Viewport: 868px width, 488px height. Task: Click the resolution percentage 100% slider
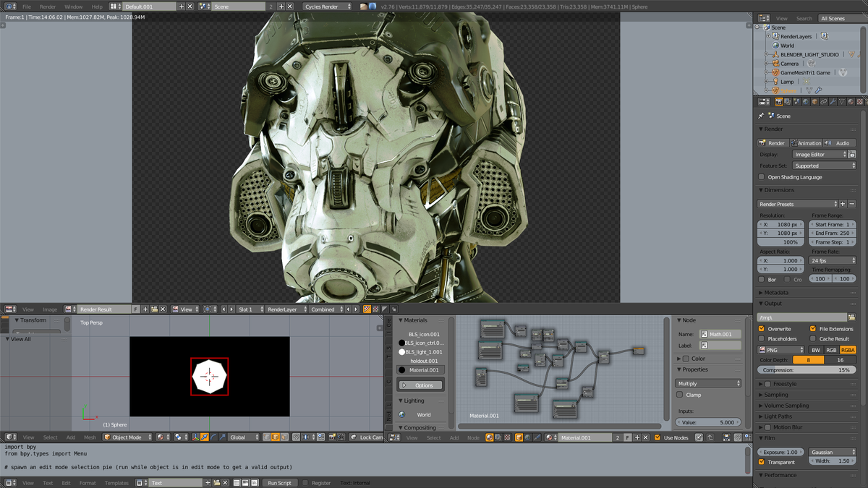781,242
